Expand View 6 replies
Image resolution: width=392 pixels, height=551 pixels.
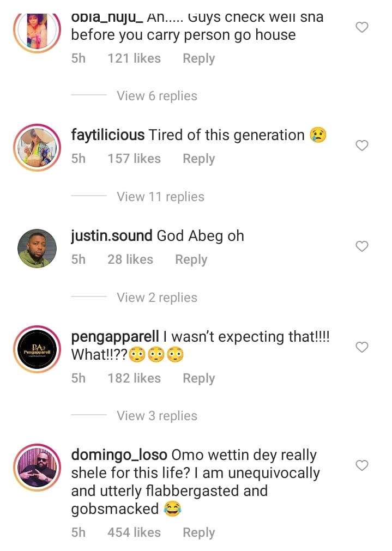157,96
